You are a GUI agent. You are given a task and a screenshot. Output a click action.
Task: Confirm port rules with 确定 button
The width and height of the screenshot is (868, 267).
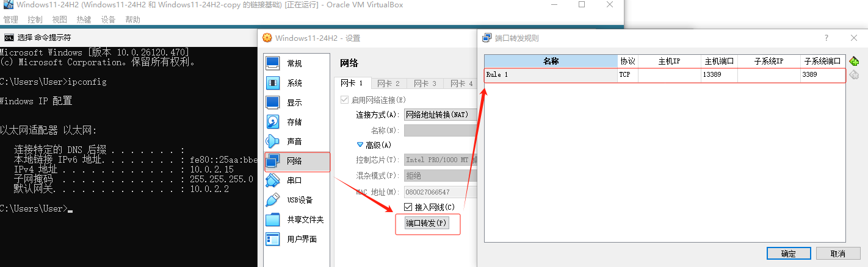(x=789, y=254)
